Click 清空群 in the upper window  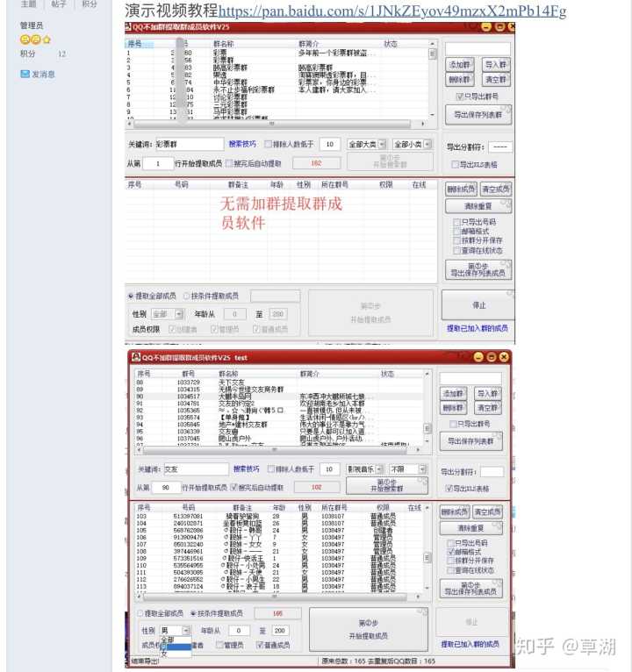point(496,79)
